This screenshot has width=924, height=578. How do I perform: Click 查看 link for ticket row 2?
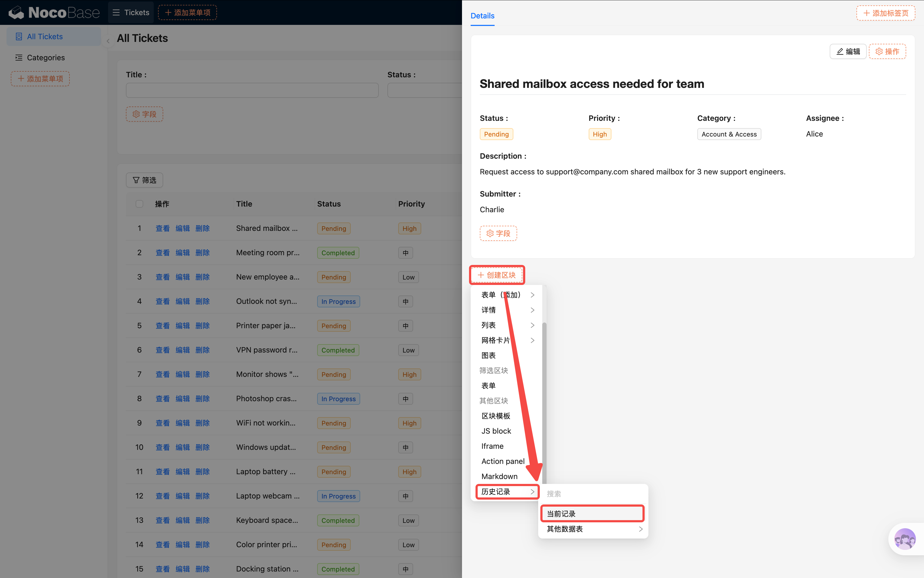click(162, 253)
